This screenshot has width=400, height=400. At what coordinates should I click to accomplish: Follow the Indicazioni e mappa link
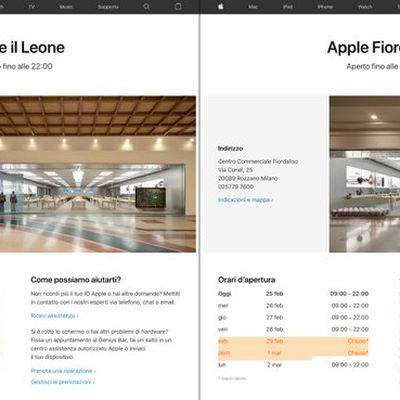point(246,200)
